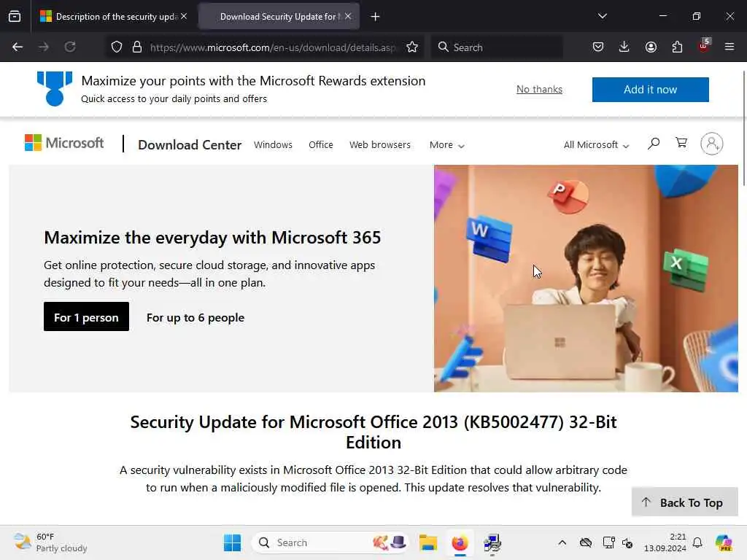Click the cloud sync icon in the system tray

click(586, 542)
